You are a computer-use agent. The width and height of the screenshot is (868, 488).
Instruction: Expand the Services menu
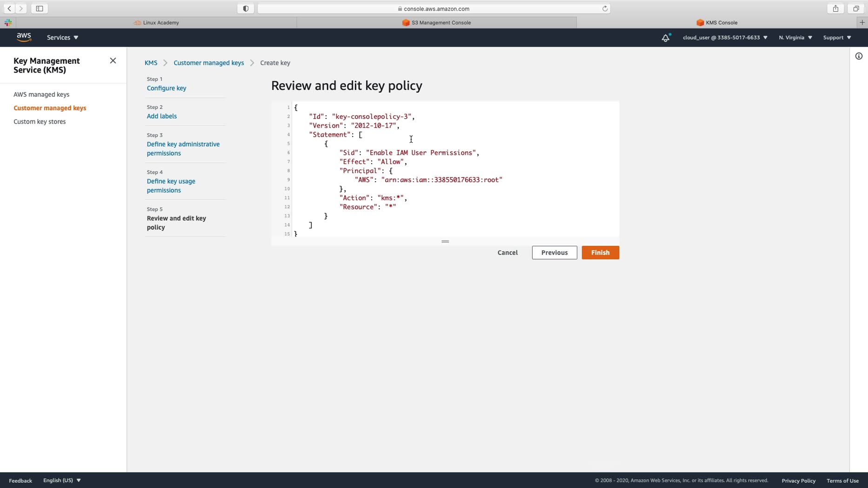[x=62, y=38]
